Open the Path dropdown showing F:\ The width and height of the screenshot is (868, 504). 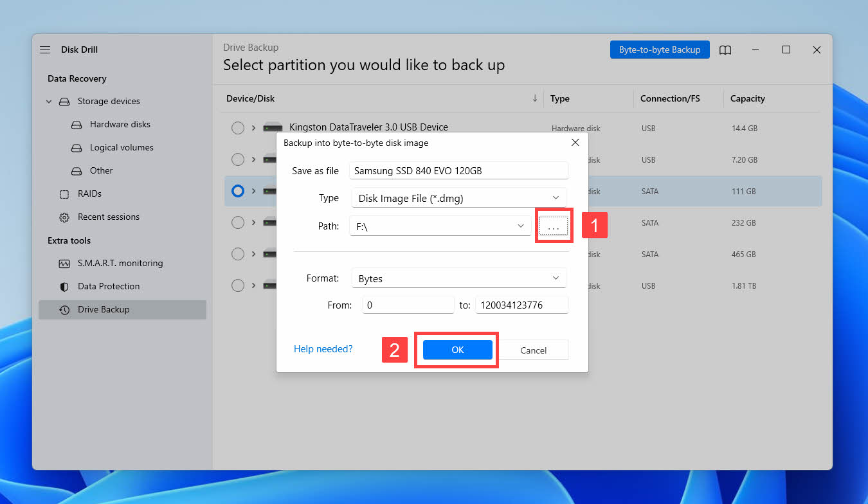[440, 226]
